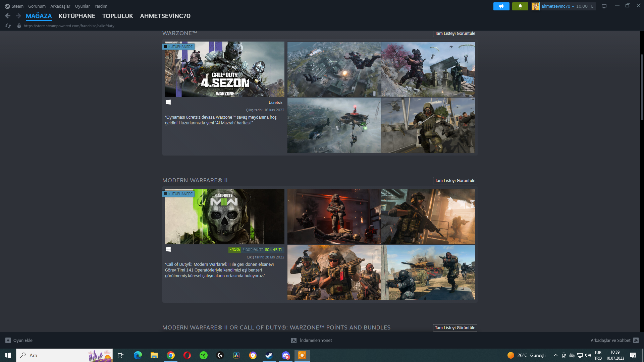View full list for Points and Bundles

pyautogui.click(x=455, y=328)
